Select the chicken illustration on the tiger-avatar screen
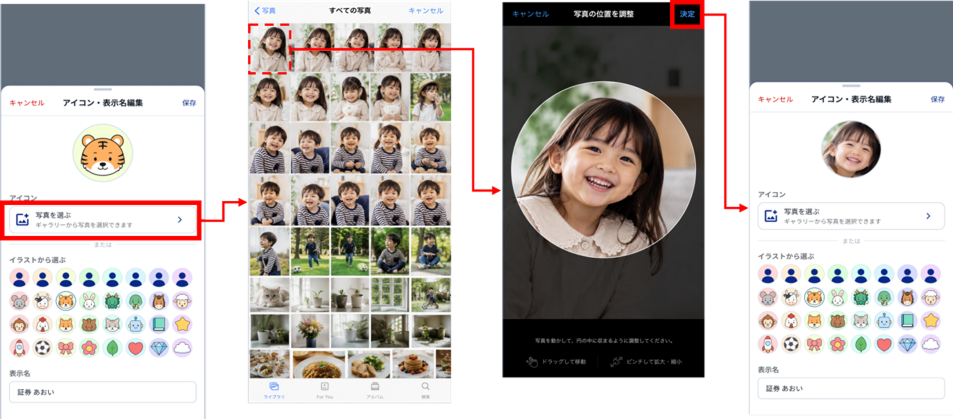The image size is (953, 419). pyautogui.click(x=43, y=325)
